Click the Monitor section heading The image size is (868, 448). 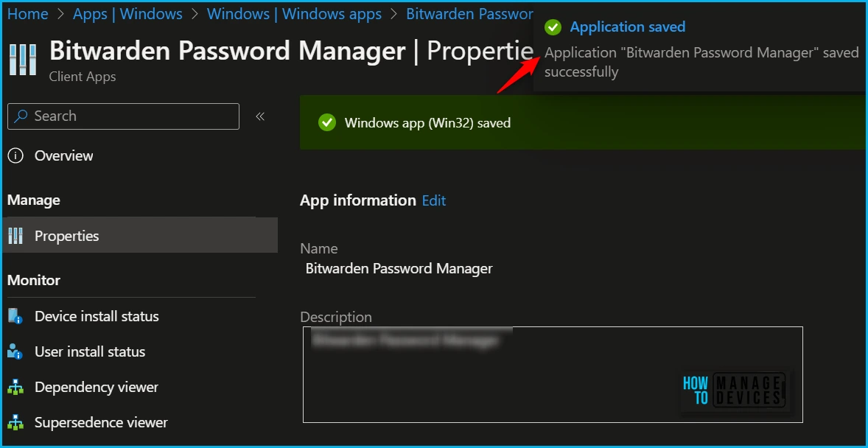pos(34,280)
